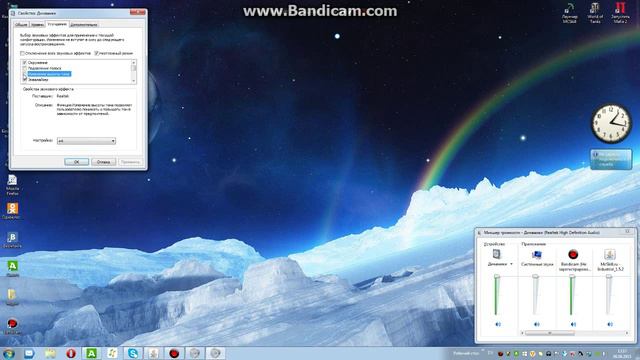Open the Общие tab in speaker properties
This screenshot has height=360, width=640.
(21, 24)
